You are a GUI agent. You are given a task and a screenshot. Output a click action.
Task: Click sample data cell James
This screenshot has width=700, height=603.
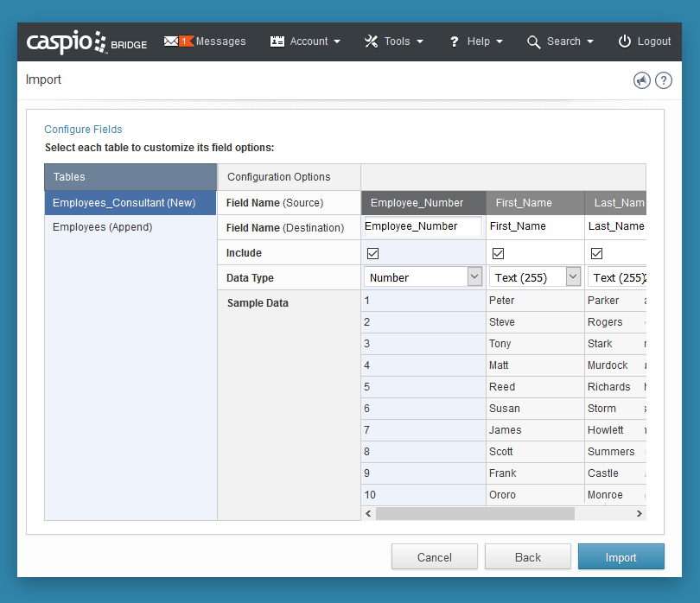point(535,430)
